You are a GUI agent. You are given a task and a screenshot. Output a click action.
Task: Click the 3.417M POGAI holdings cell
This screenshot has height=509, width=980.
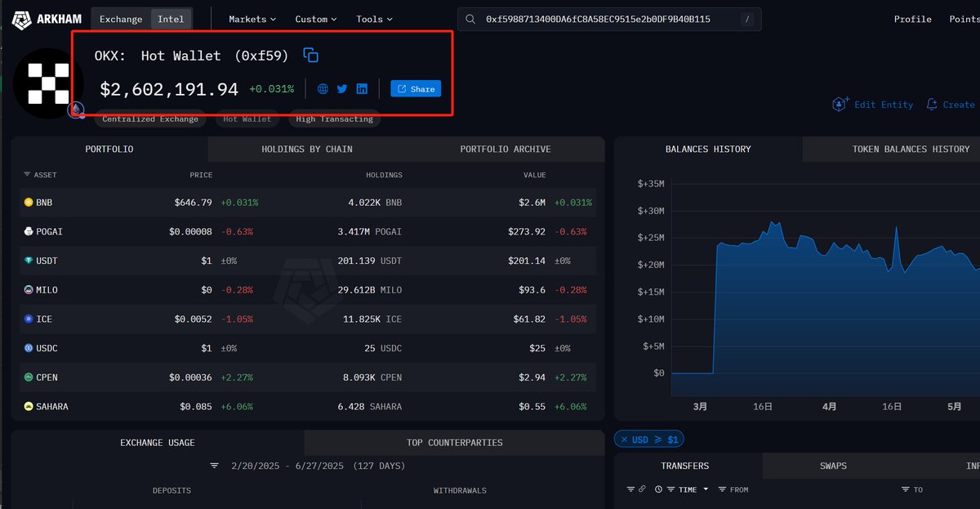point(369,231)
